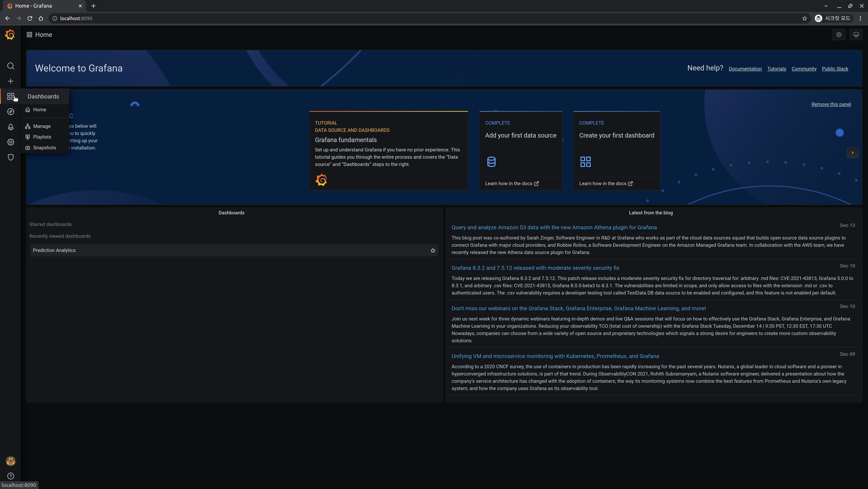Viewport: 868px width, 489px height.
Task: Open the Public Slack link
Action: click(835, 69)
